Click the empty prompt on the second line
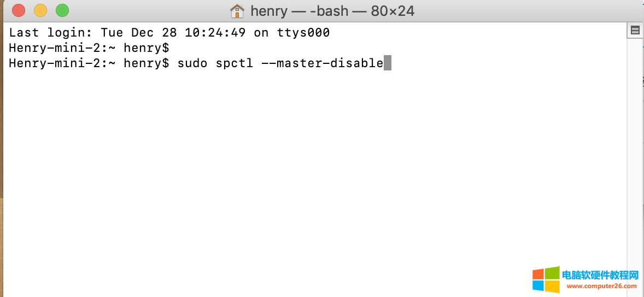Viewport: 644px width, 297px height. [89, 48]
